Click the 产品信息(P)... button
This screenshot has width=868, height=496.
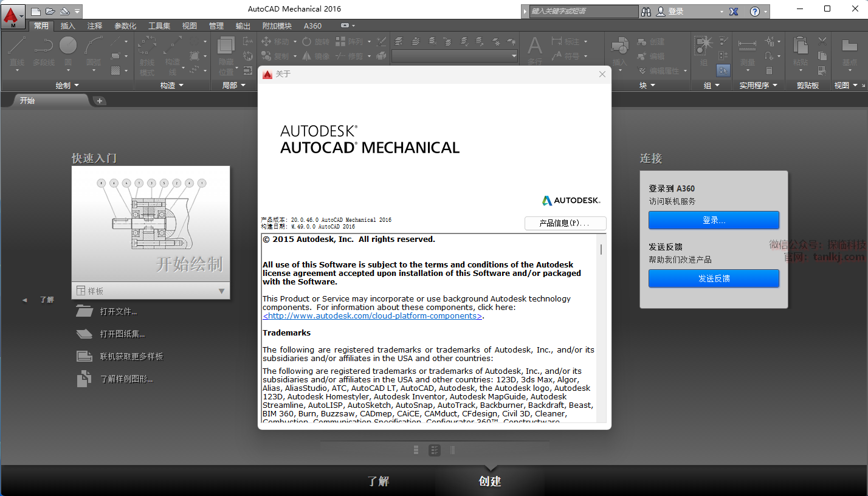coord(565,224)
